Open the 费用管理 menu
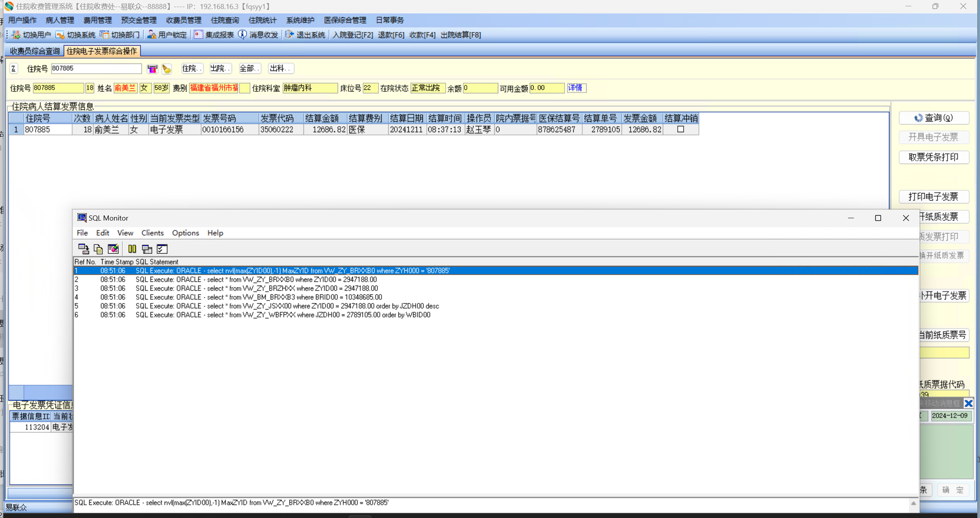 tap(97, 20)
